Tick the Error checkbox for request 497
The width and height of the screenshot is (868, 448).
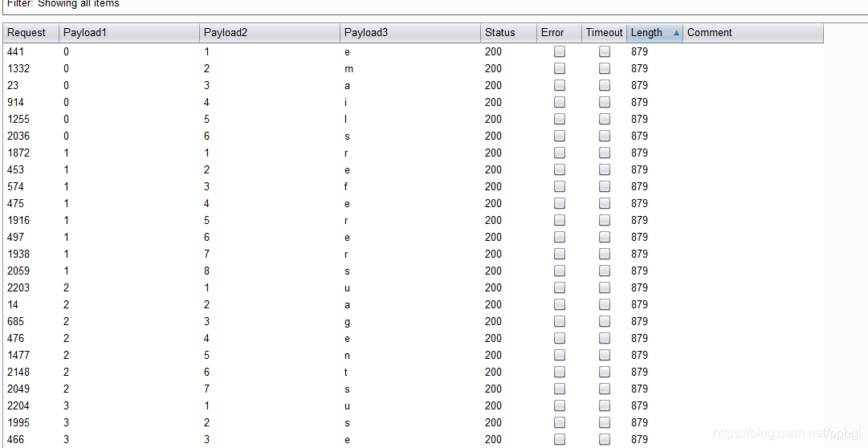[x=560, y=237]
